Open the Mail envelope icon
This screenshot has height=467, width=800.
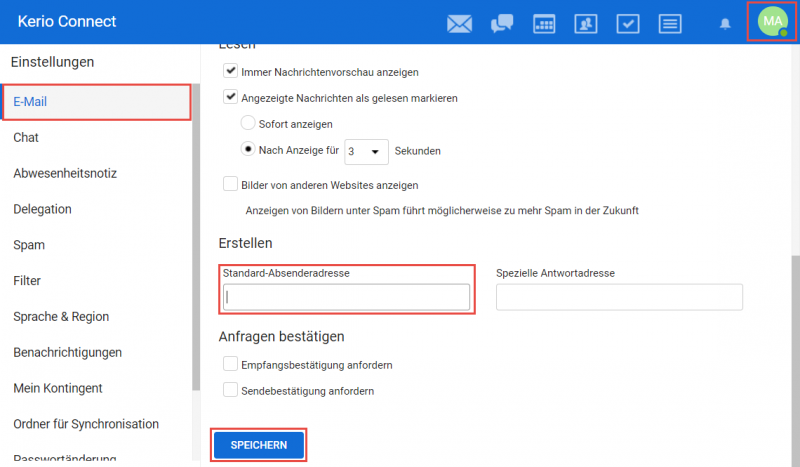(x=459, y=23)
